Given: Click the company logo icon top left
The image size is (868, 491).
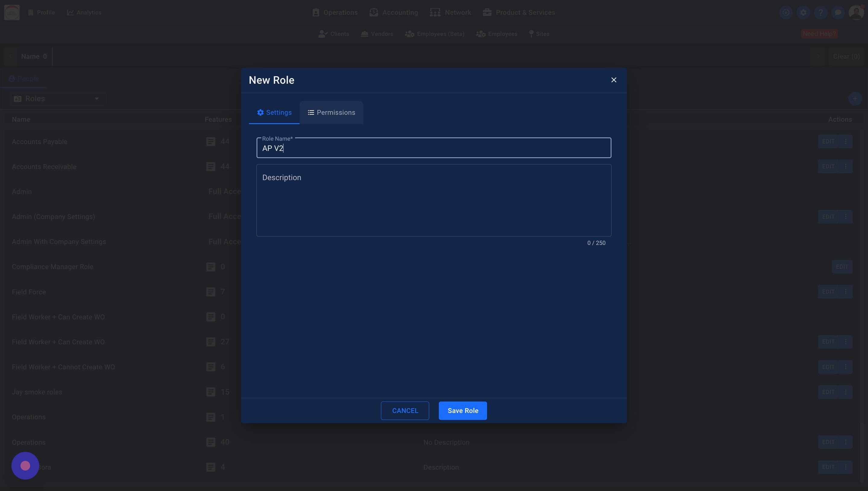Looking at the screenshot, I should click(x=12, y=12).
